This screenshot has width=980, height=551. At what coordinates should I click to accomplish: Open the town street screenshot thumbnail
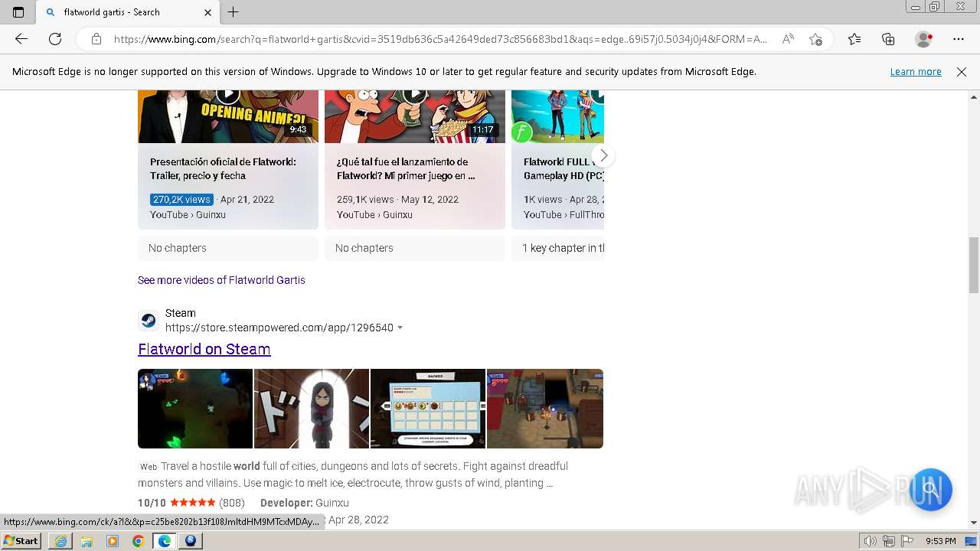coord(545,409)
